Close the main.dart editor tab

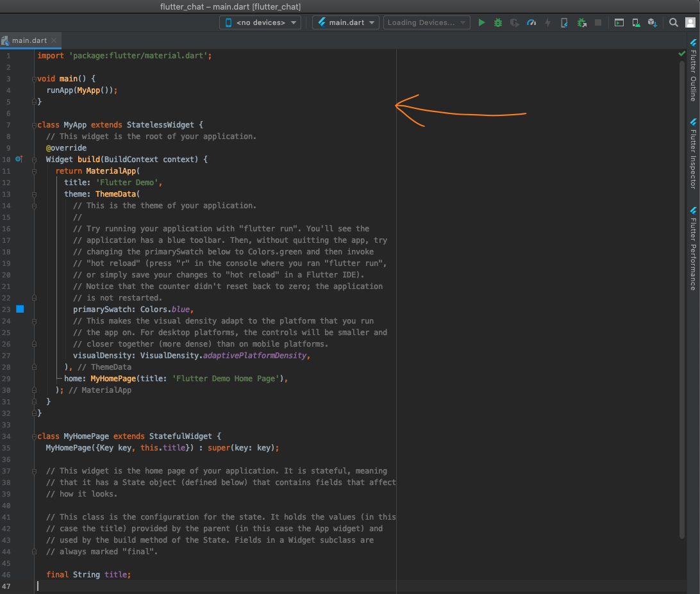tap(54, 40)
